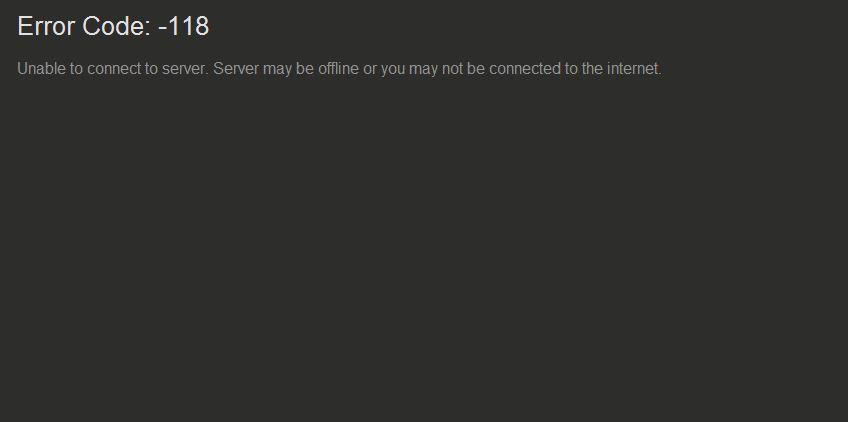This screenshot has width=848, height=422.
Task: Click the word "the" before "internet"
Action: coord(592,69)
